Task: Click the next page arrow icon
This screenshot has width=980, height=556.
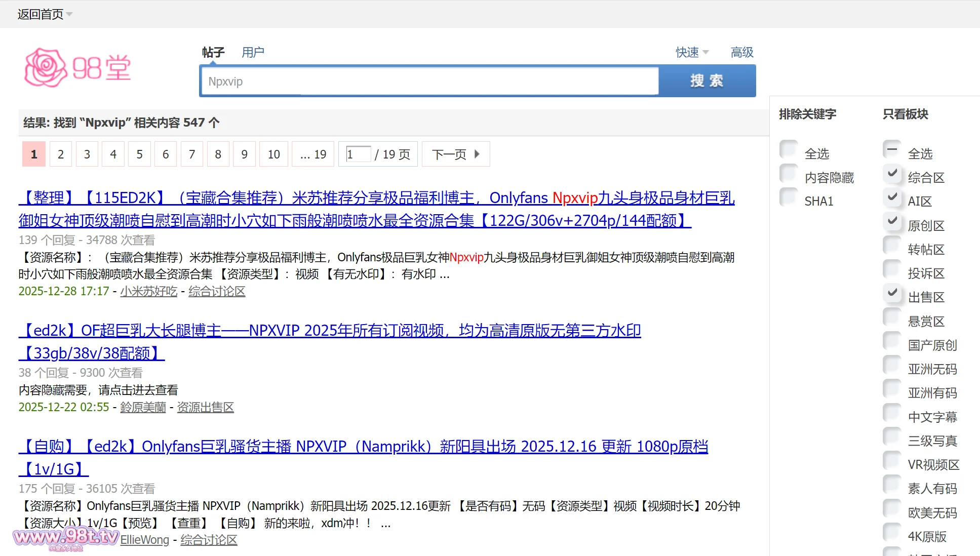Action: click(x=477, y=154)
